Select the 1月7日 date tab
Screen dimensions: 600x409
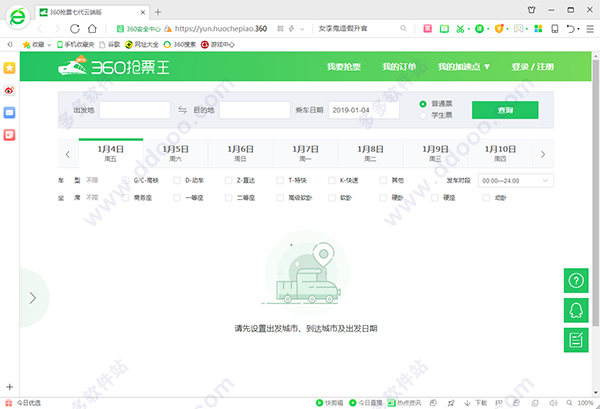305,153
